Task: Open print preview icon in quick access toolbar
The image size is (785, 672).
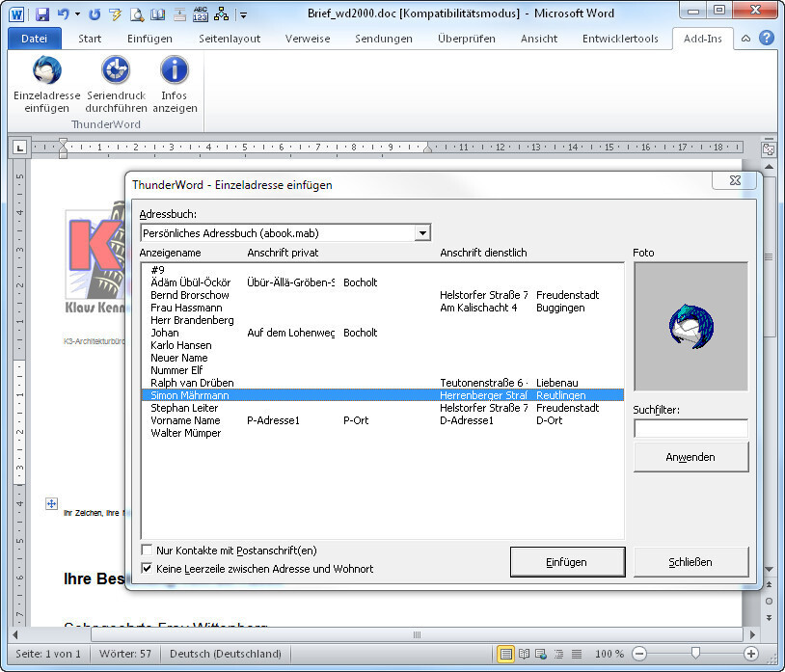Action: [x=137, y=14]
